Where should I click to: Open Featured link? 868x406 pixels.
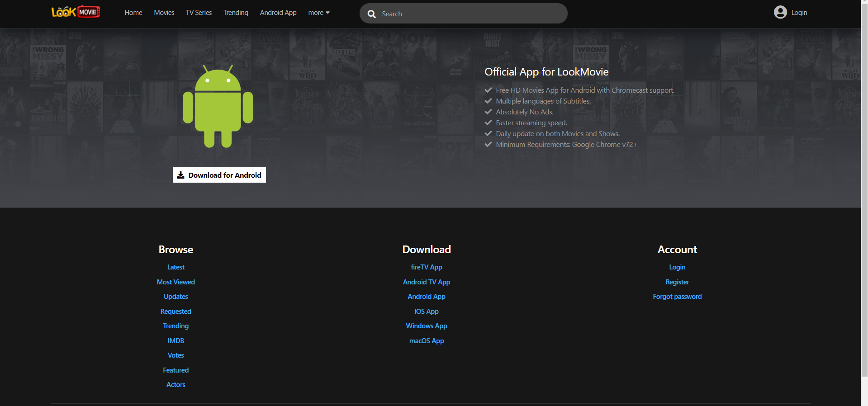pyautogui.click(x=176, y=370)
